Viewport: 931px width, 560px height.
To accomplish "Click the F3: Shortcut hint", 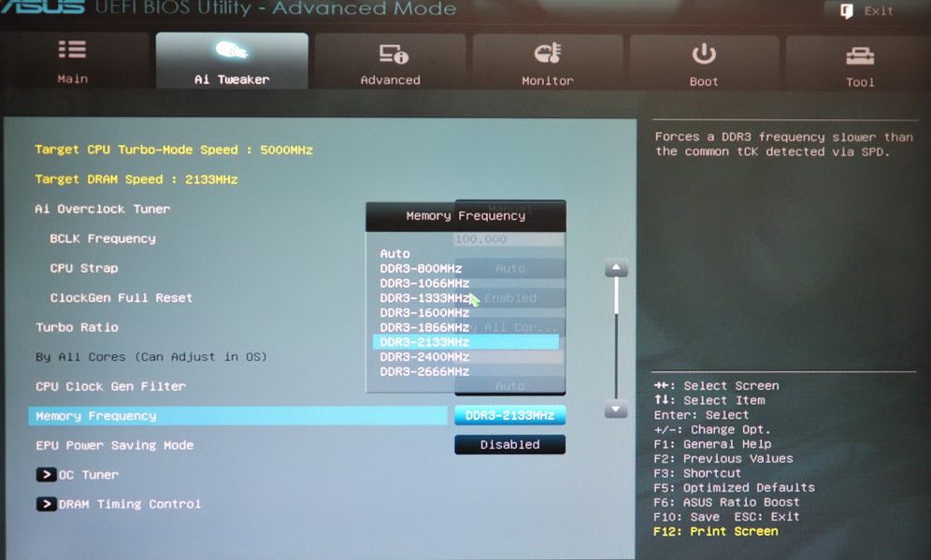I will coord(697,473).
